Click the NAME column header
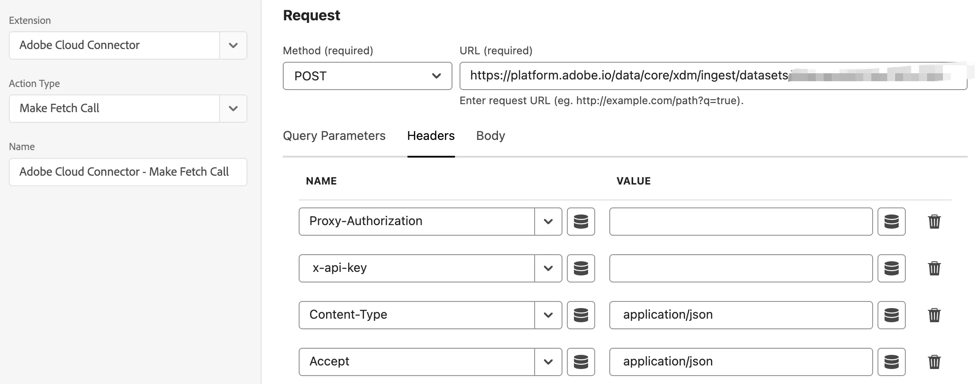 321,181
